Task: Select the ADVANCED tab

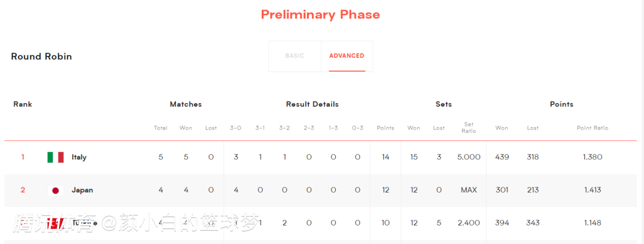Action: pyautogui.click(x=346, y=56)
